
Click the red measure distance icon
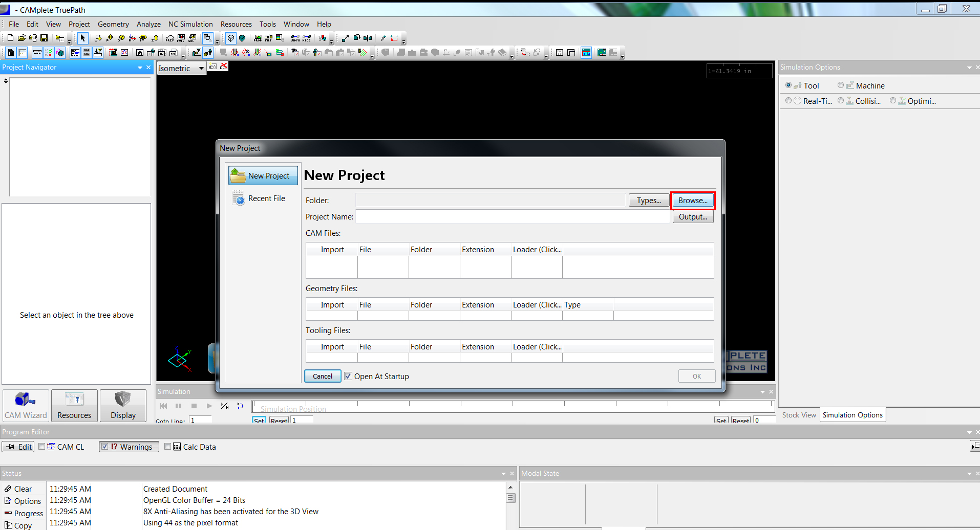394,38
